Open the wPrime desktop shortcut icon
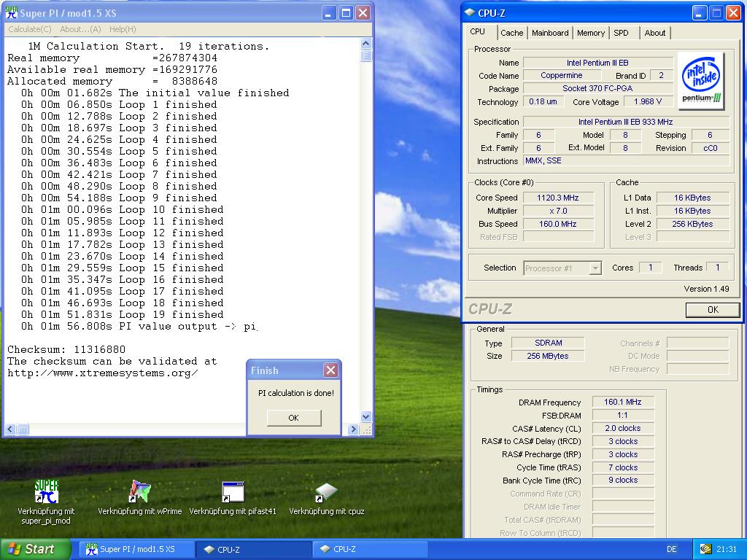 139,492
